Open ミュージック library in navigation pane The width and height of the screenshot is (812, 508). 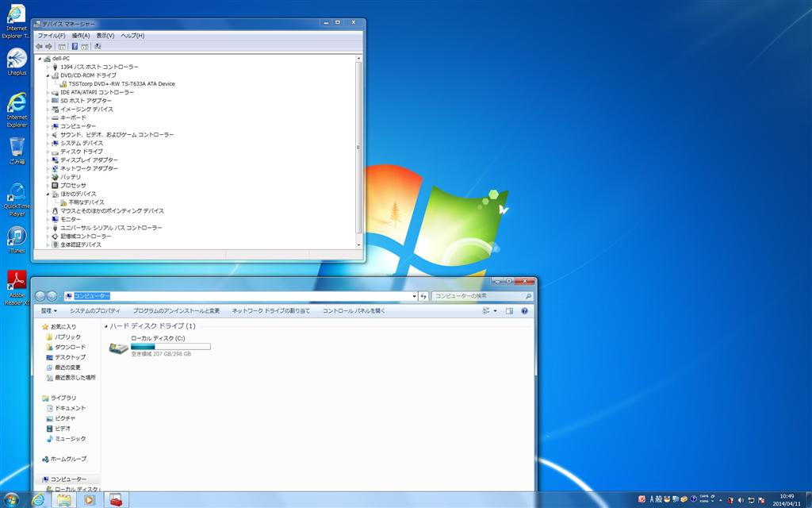click(70, 439)
